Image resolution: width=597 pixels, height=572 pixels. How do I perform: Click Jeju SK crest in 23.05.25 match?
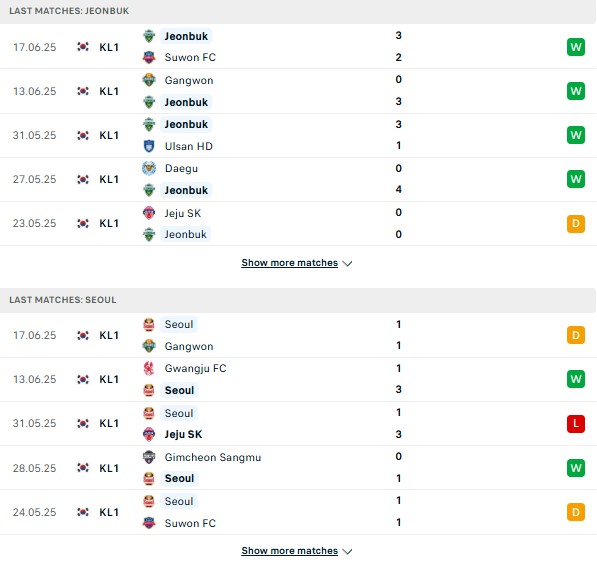[149, 213]
